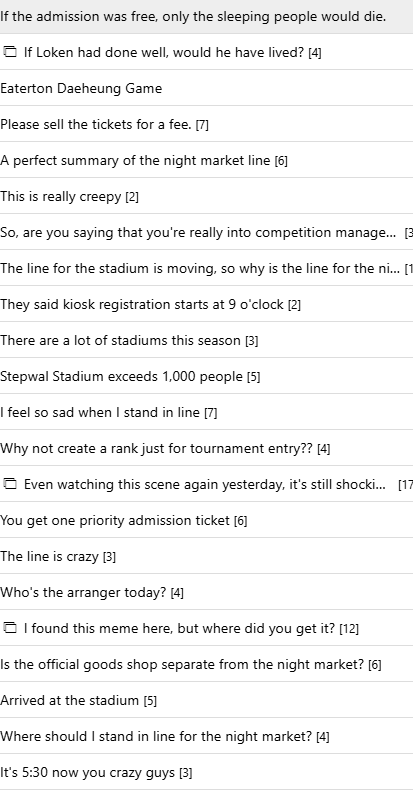Viewport: 413px width, 791px height.
Task: Open 'Who's the arranger today?' post
Action: click(x=83, y=592)
